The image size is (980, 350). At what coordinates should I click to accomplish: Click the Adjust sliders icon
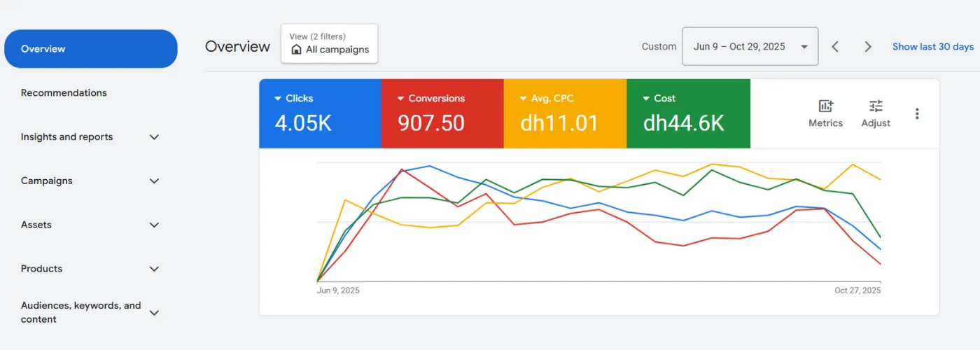coord(876,106)
